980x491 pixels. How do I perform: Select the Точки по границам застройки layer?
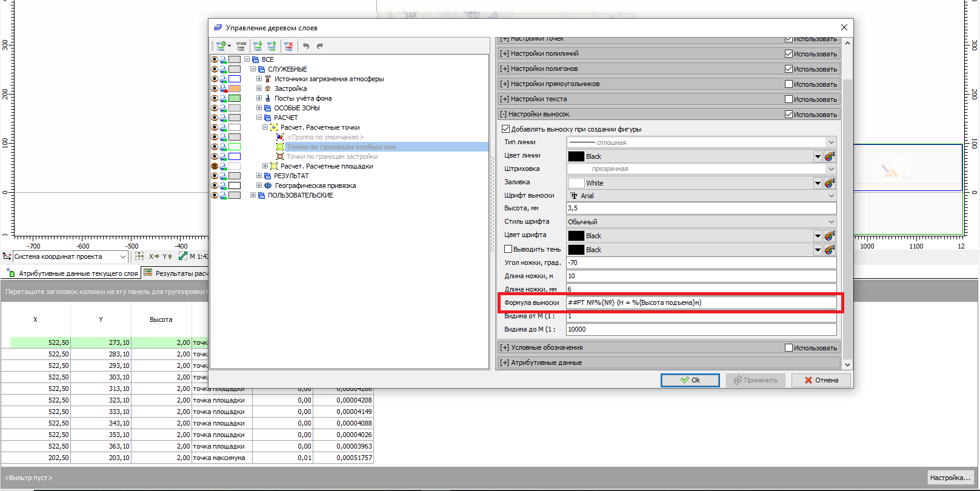[x=332, y=156]
